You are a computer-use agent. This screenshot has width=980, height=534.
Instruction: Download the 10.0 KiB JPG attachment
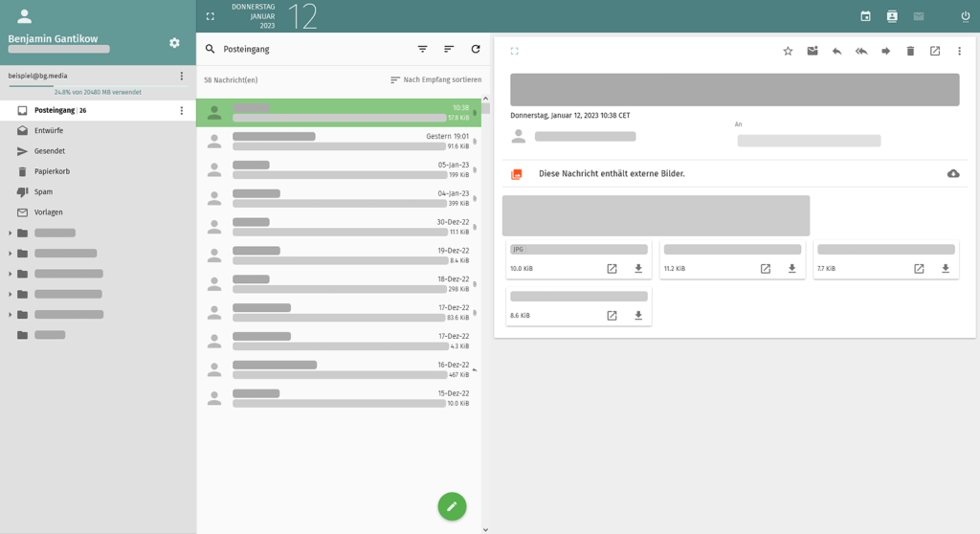638,269
